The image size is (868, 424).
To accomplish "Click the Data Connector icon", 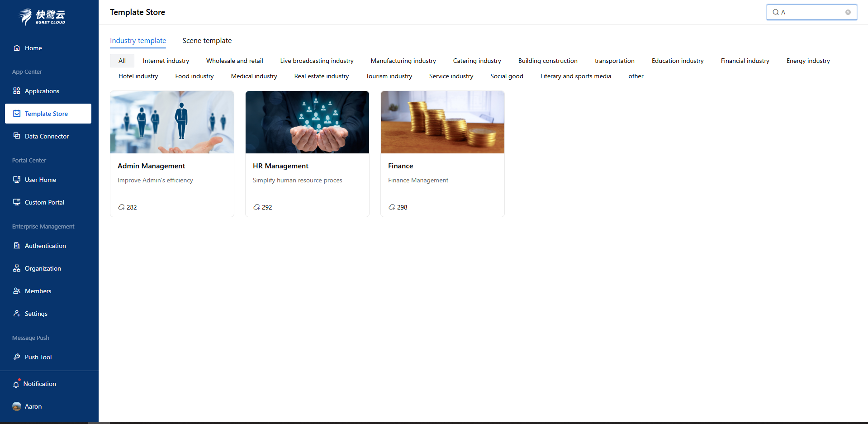I will pyautogui.click(x=17, y=136).
